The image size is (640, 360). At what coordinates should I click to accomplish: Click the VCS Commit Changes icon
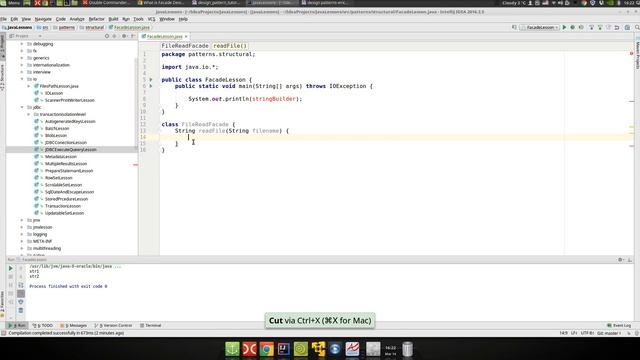pos(600,27)
